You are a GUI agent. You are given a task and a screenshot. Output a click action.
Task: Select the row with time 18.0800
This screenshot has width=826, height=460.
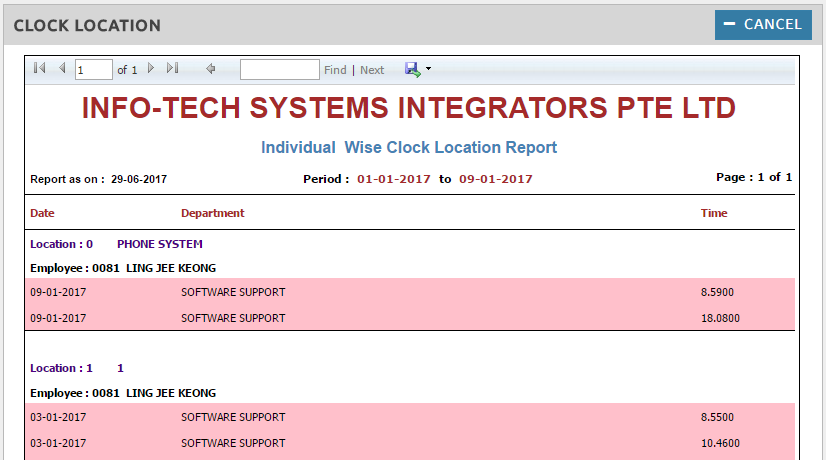410,318
